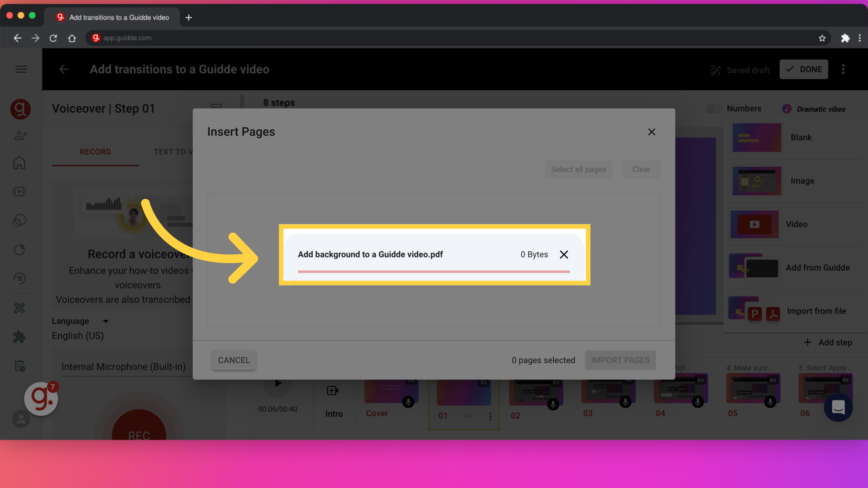
Task: Choose Import from file option
Action: point(796,311)
